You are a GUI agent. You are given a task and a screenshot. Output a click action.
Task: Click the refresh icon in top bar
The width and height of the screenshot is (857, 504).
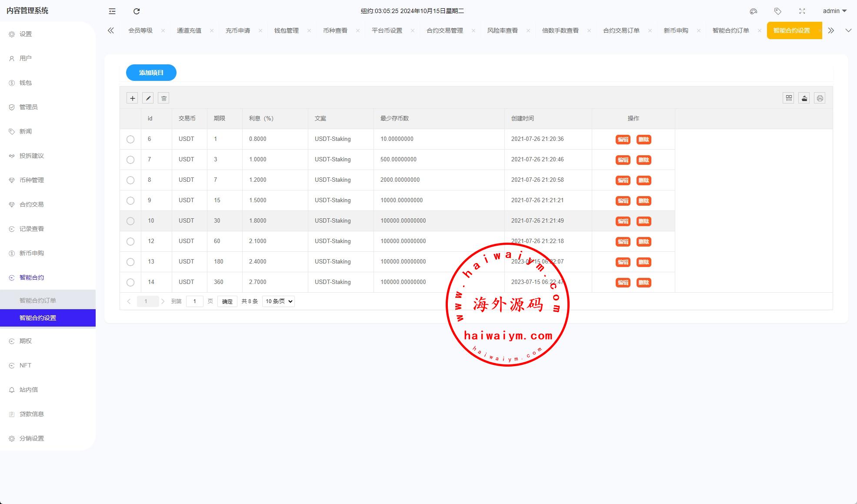[x=137, y=11]
